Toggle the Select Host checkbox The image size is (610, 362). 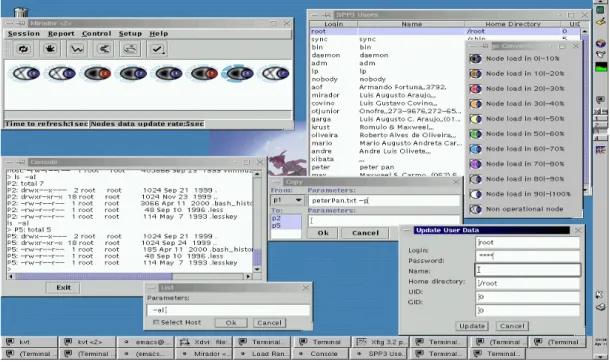(x=156, y=322)
